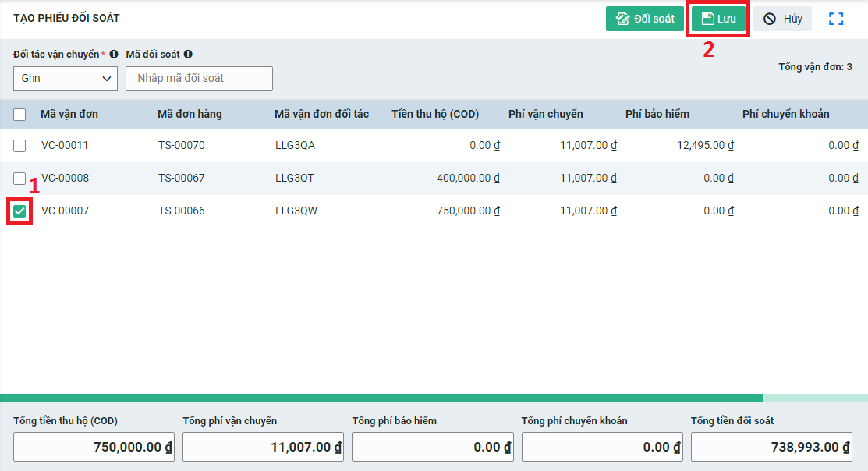The height and width of the screenshot is (471, 868).
Task: Click the Tổng tiền đối soát field
Action: coord(771,447)
